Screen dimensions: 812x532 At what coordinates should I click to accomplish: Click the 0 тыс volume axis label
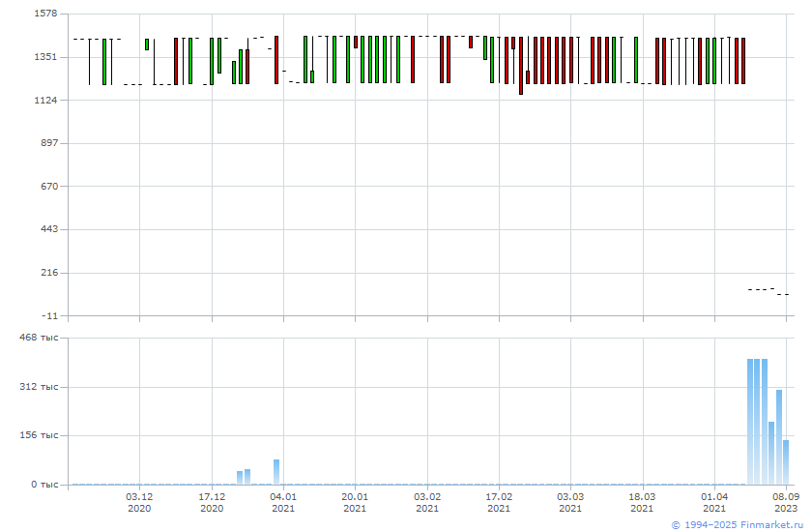[44, 485]
